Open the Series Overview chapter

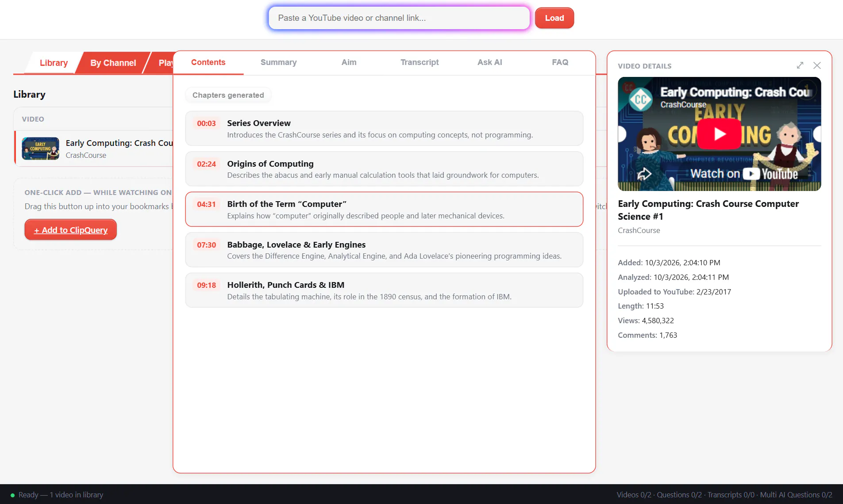click(384, 128)
